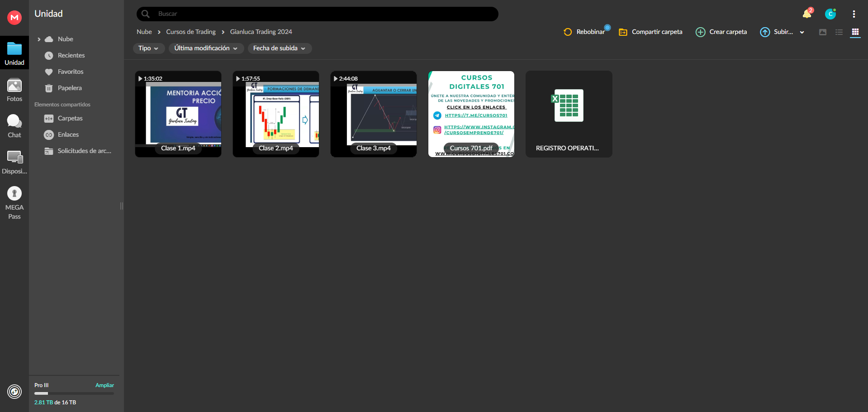Open the Fecha de subida dropdown

(279, 48)
